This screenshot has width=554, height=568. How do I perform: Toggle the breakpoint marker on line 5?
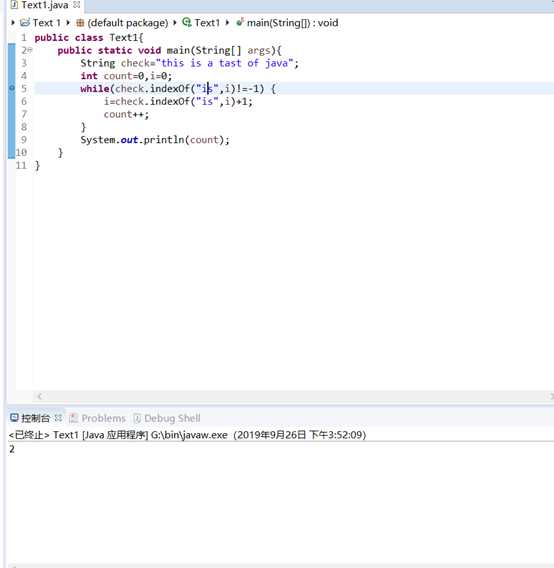point(12,88)
